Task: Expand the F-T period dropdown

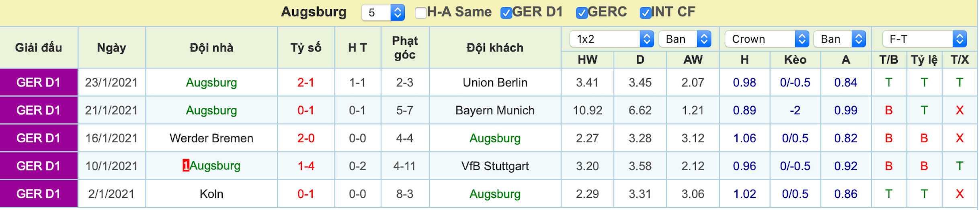Action: pyautogui.click(x=925, y=39)
